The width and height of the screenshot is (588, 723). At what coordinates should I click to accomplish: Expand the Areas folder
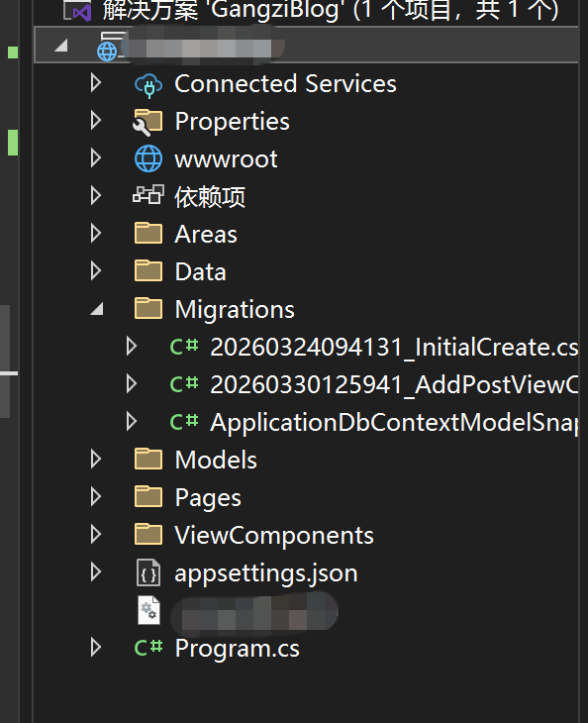(96, 234)
